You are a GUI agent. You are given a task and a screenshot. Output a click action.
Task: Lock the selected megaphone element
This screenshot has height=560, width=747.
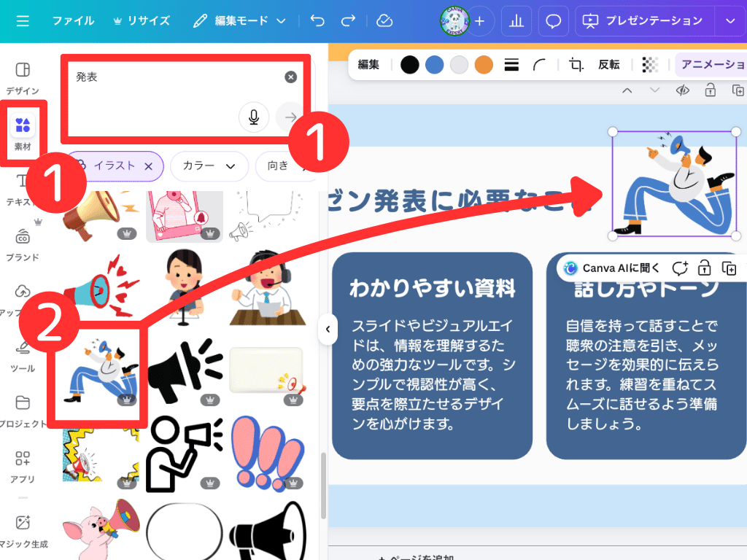[710, 90]
